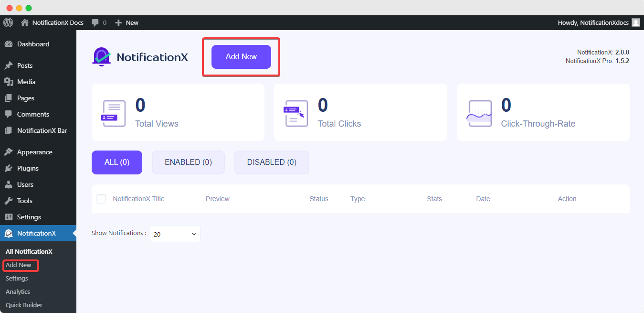Image resolution: width=644 pixels, height=313 pixels.
Task: Click the green macOS window zoom button
Action: pos(29,8)
